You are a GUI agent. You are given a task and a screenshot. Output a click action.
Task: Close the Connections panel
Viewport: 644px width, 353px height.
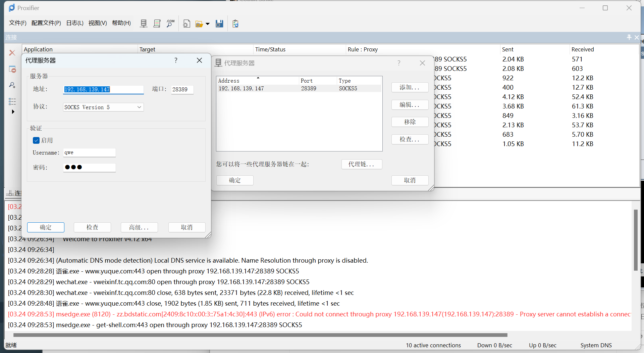(637, 37)
